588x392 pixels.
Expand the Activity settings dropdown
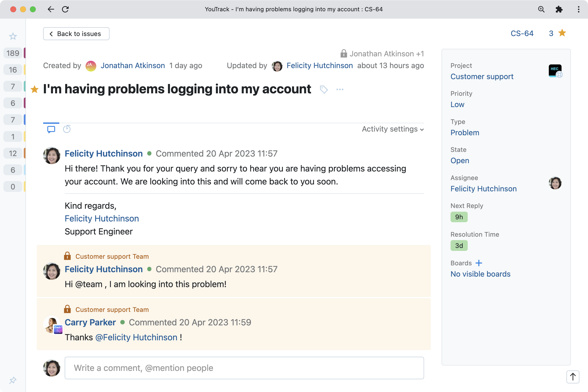pos(393,129)
